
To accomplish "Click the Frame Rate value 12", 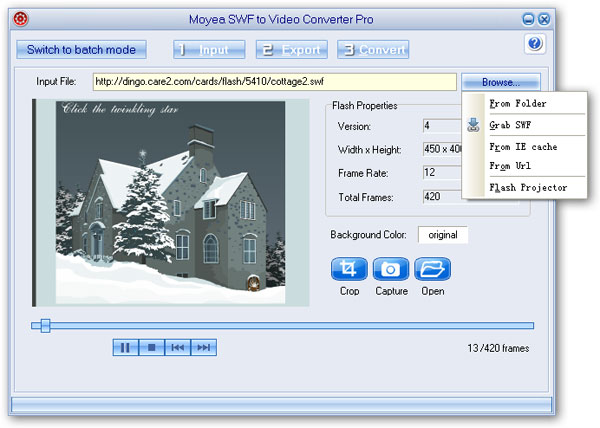I will tap(442, 173).
